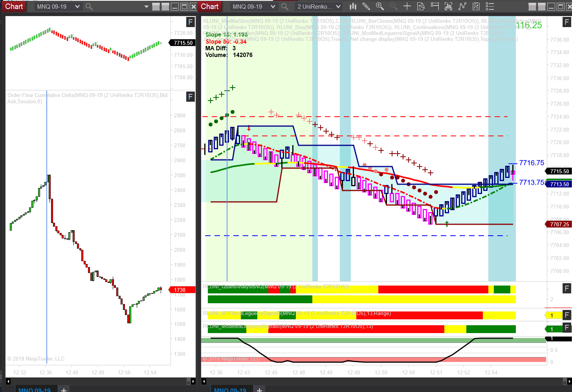Click the 'Volume: 142076' text
The height and width of the screenshot is (392, 572).
tap(229, 55)
